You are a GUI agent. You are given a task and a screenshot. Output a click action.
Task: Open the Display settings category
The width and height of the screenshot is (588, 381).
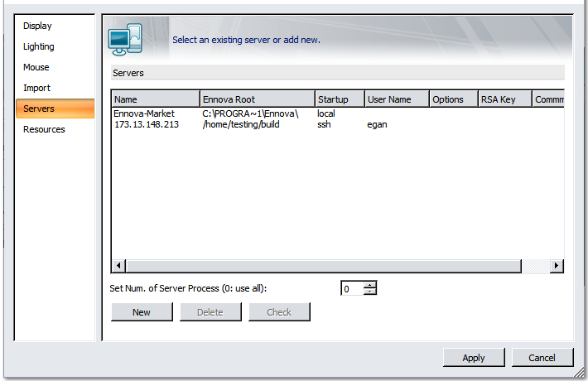(x=37, y=26)
